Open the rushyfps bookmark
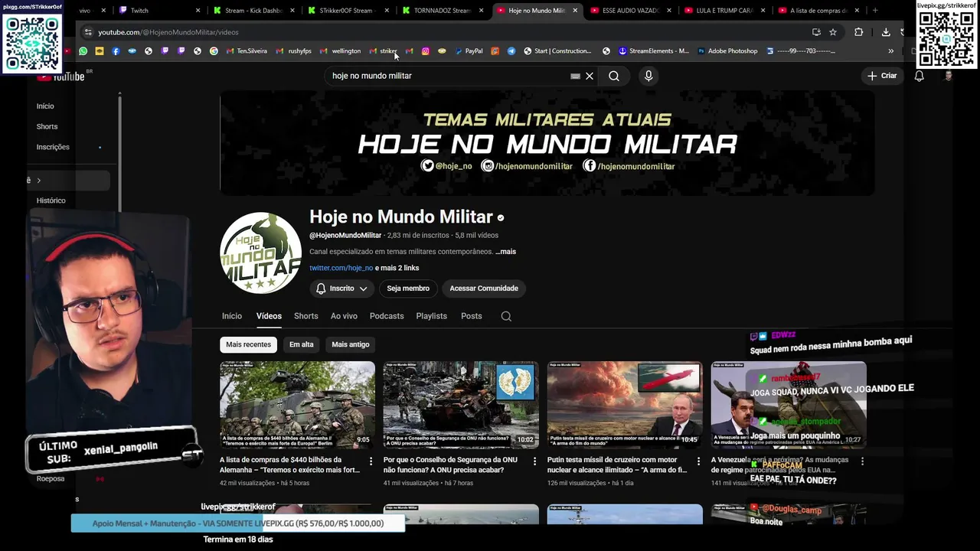 pyautogui.click(x=294, y=51)
